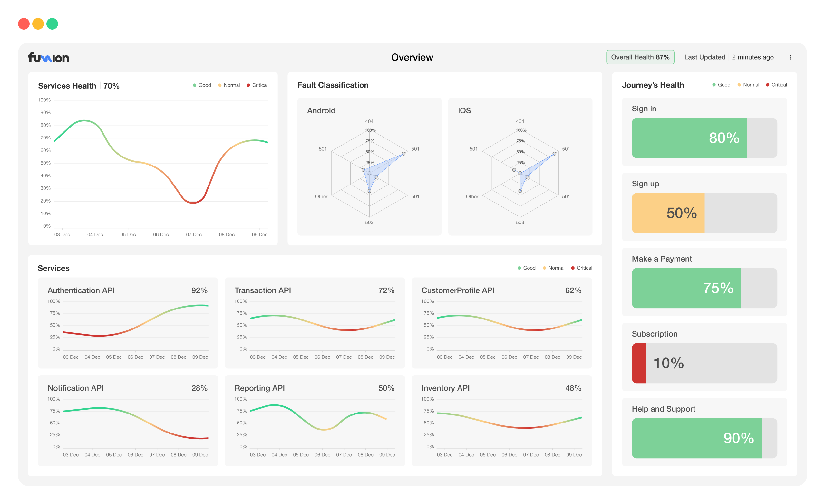Screen dimensions: 825x504
Task: Click the Subscription journey label
Action: coord(654,334)
